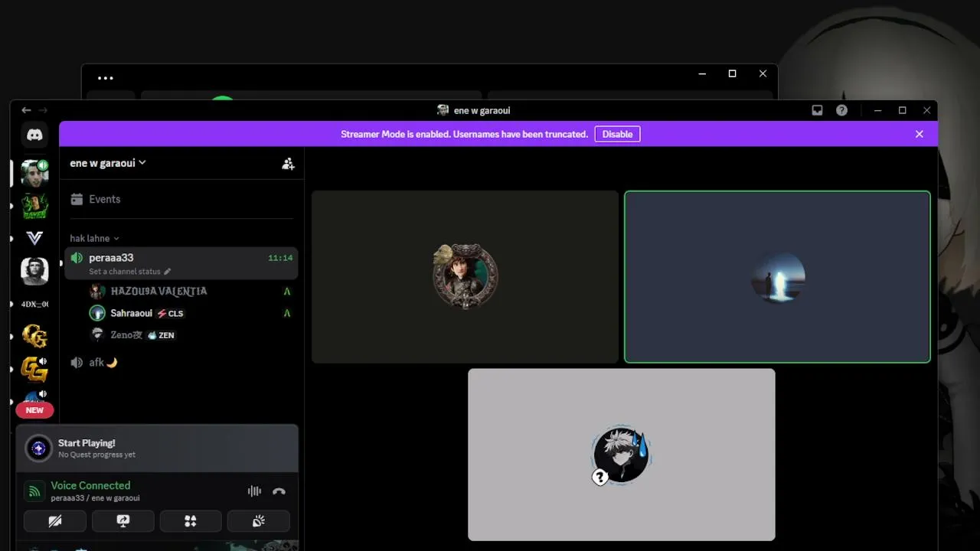Screen dimensions: 980x551
Task: Focus the video tile with the framed character avatar
Action: pos(465,276)
